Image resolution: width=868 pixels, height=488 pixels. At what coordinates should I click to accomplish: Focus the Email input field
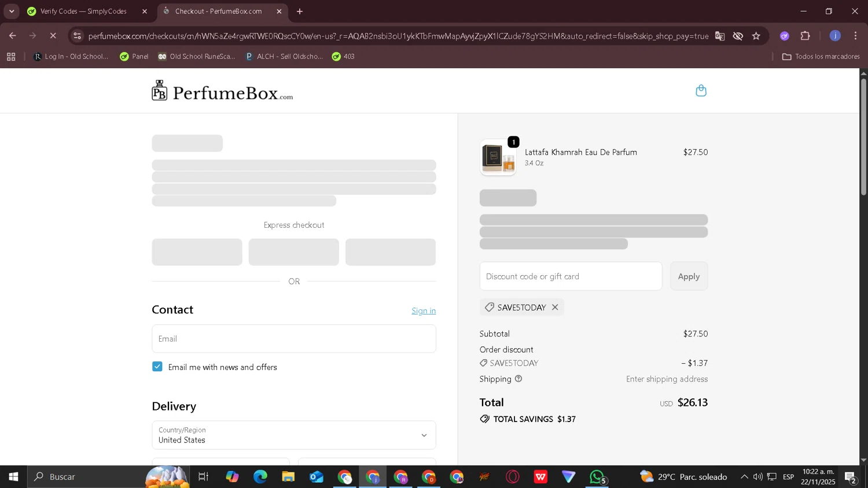294,339
